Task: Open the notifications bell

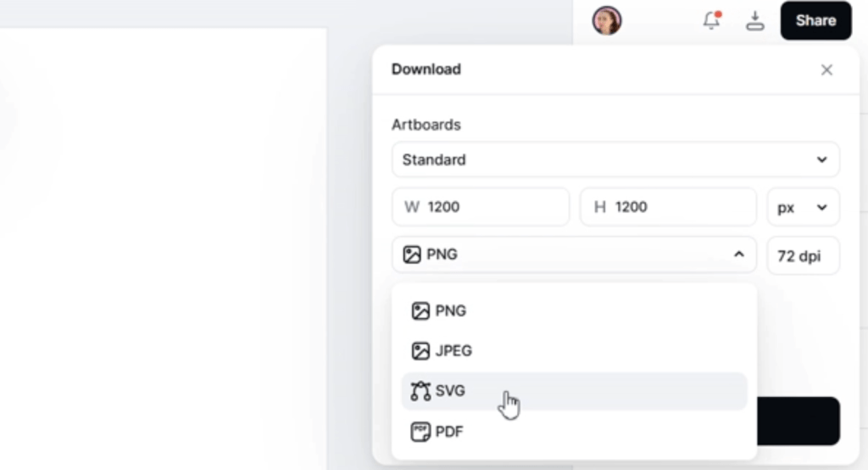Action: click(712, 20)
